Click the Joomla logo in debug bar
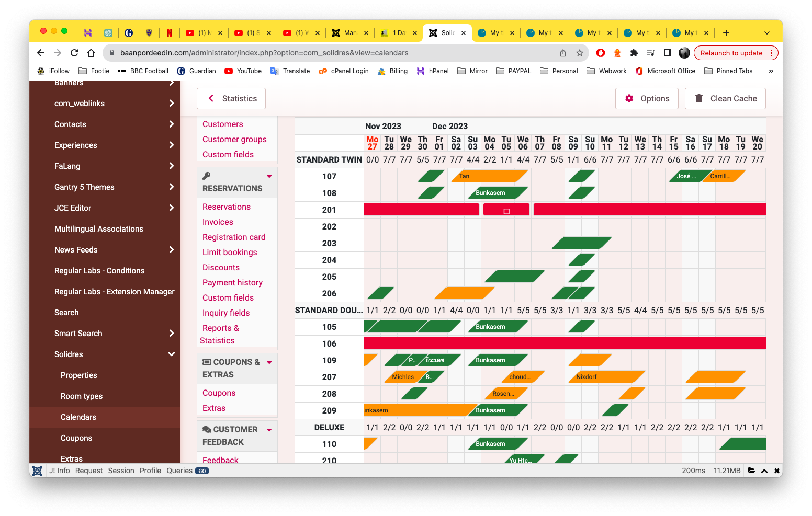This screenshot has width=812, height=516. (37, 471)
